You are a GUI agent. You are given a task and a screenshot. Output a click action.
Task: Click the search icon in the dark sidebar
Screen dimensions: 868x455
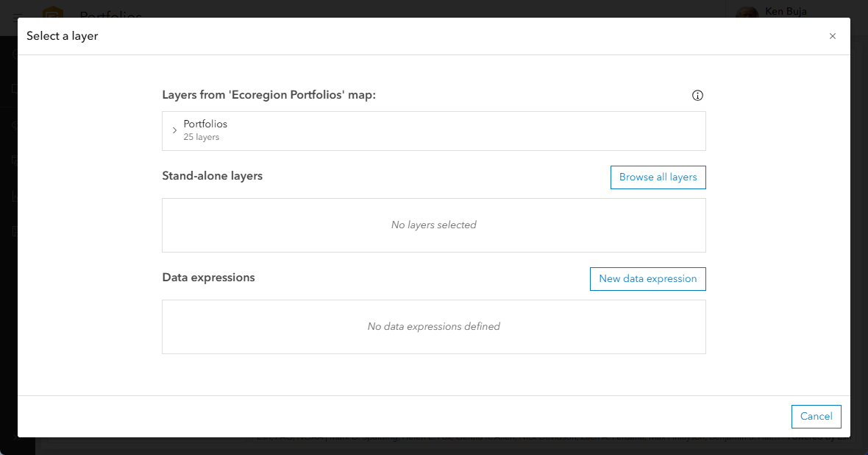[x=15, y=125]
